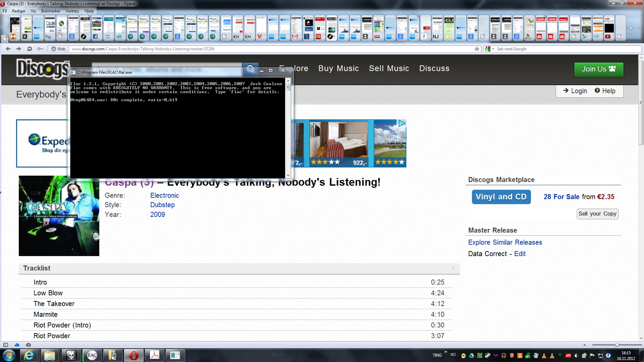Click the Steam tray icon
The width and height of the screenshot is (644, 362).
[x=488, y=356]
